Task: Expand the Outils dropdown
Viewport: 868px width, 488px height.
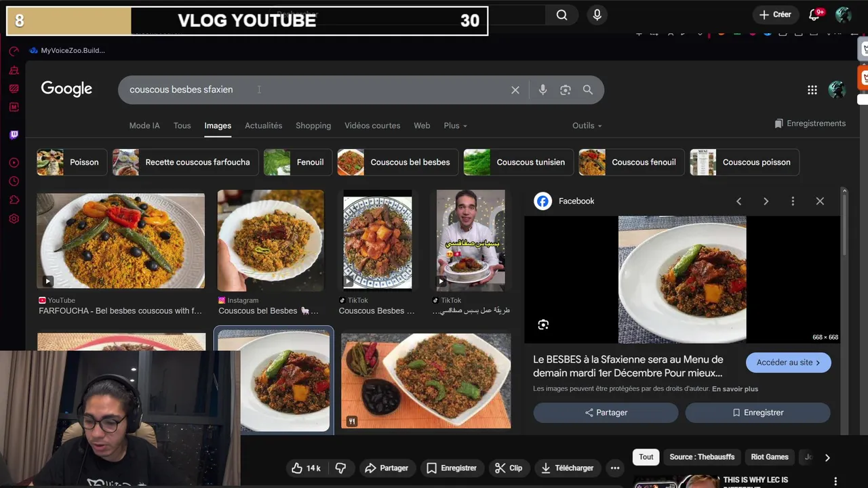Action: pyautogui.click(x=587, y=125)
